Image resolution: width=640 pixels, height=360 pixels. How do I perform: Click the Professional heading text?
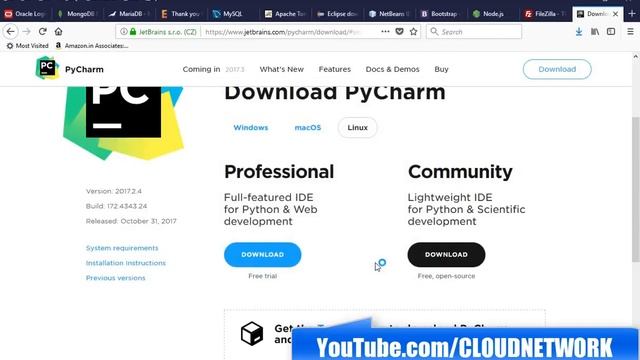click(279, 172)
